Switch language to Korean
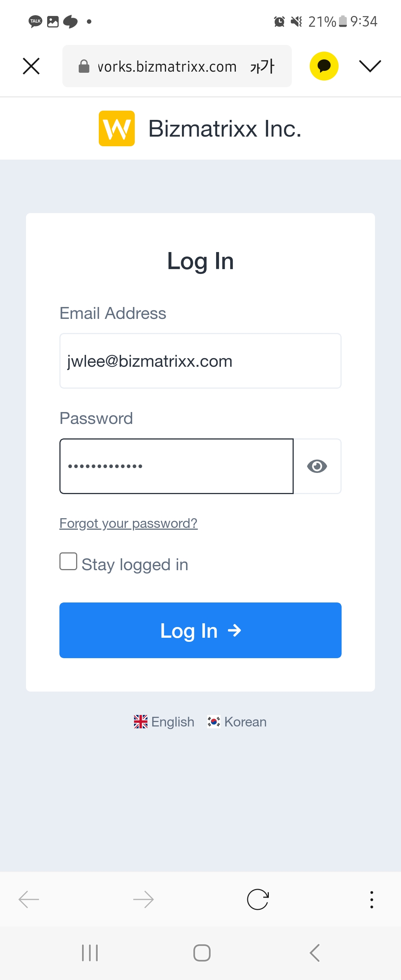401x980 pixels. click(x=237, y=722)
